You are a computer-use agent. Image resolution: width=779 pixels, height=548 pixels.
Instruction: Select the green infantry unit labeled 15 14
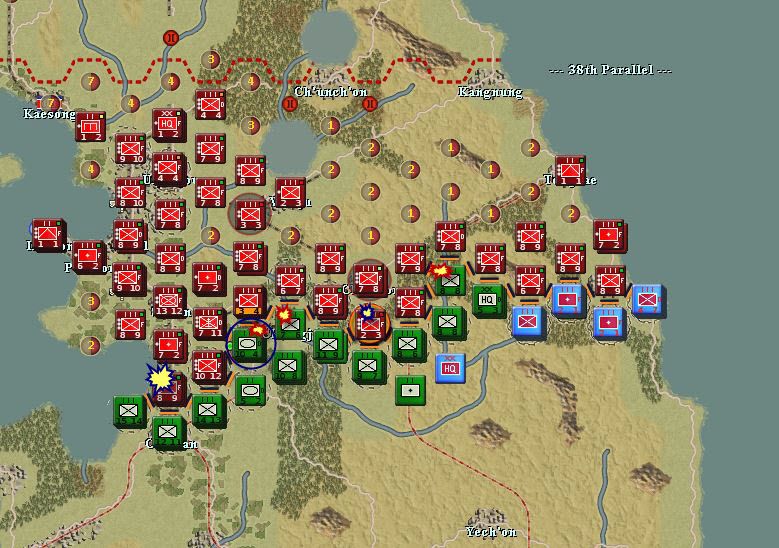pyautogui.click(x=129, y=411)
